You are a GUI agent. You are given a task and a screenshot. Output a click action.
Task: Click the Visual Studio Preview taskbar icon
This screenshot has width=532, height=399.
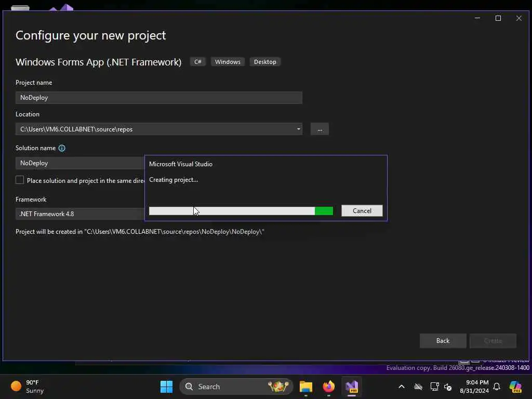pyautogui.click(x=352, y=387)
